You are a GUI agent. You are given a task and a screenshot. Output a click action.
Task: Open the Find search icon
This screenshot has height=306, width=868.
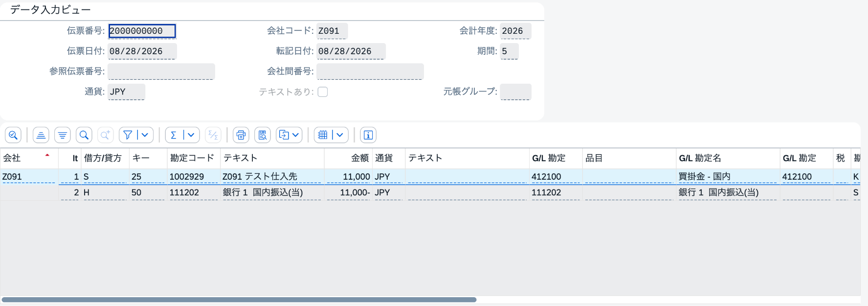[84, 135]
